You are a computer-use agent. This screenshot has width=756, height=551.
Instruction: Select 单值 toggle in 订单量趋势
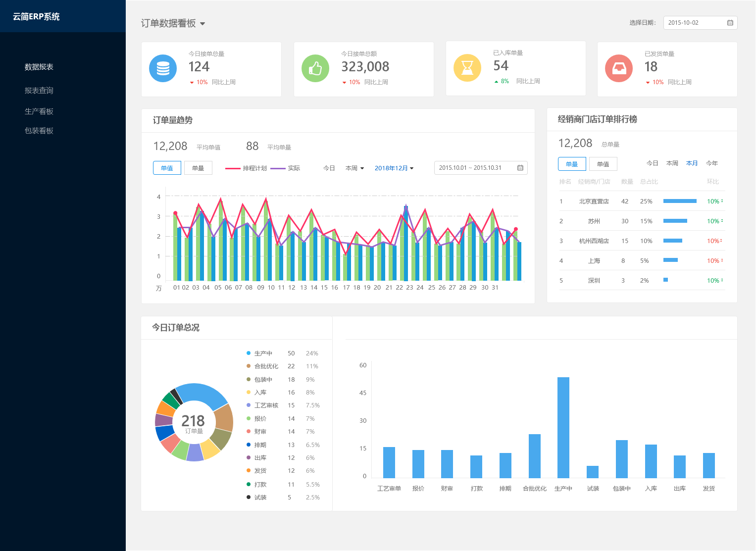pyautogui.click(x=167, y=168)
